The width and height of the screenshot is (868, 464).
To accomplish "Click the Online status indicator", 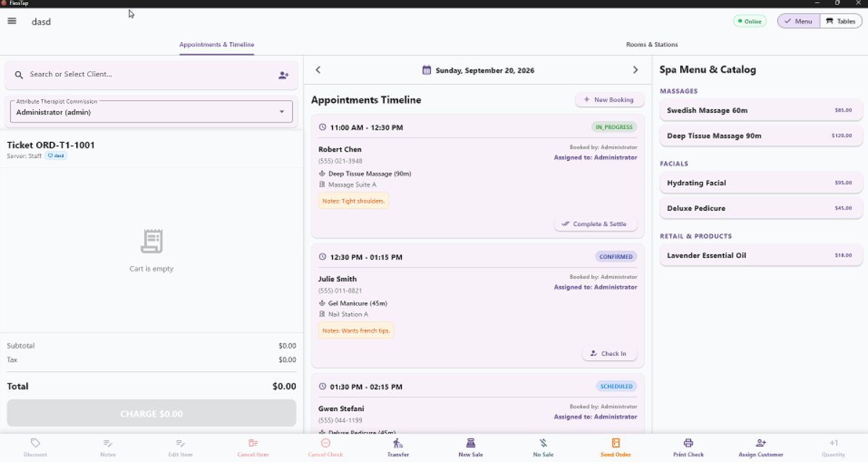I will point(750,22).
